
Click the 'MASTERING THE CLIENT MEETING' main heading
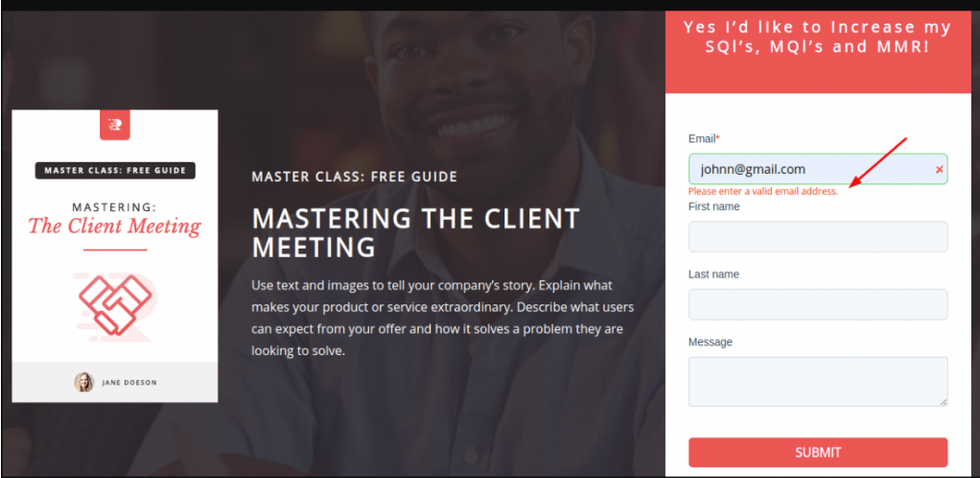click(x=415, y=232)
